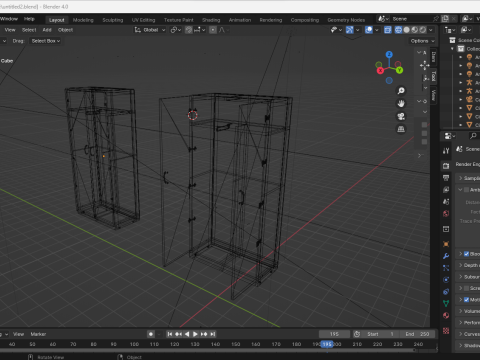Open the viewport shading options dropdown

(x=431, y=30)
